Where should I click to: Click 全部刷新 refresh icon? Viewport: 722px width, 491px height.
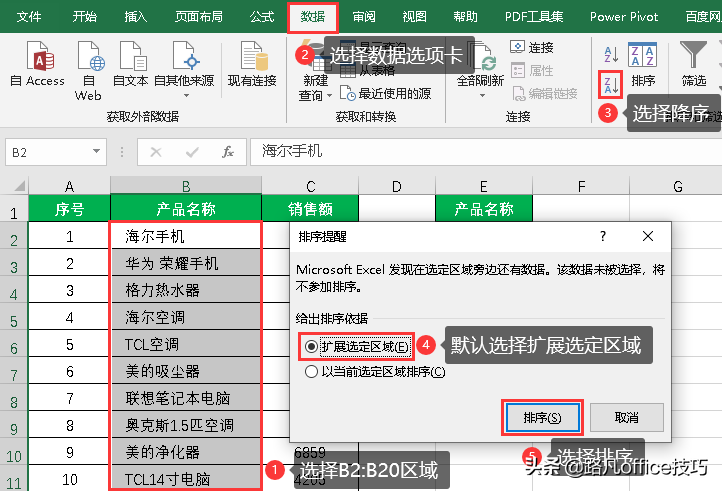click(483, 58)
